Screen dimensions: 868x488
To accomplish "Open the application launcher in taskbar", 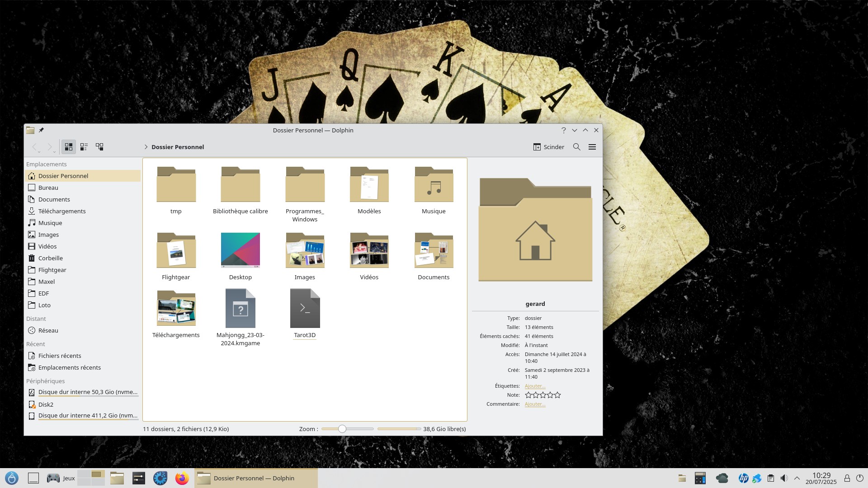I will pos(12,478).
